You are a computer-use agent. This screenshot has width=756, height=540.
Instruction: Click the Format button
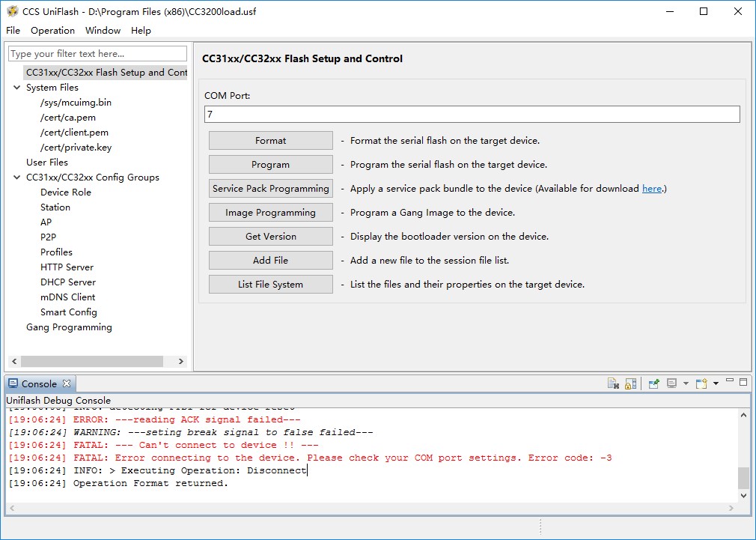tap(270, 140)
